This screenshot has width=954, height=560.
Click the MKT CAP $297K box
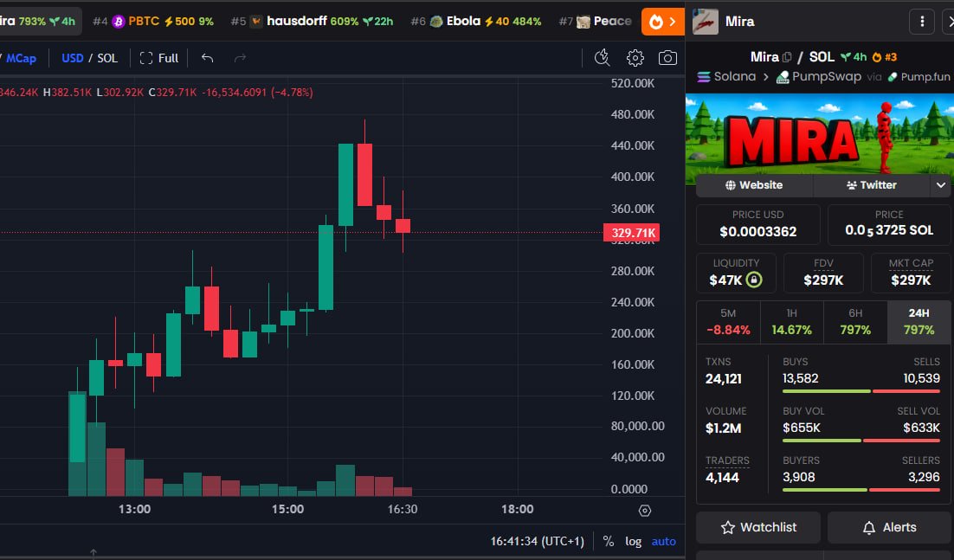click(x=911, y=273)
